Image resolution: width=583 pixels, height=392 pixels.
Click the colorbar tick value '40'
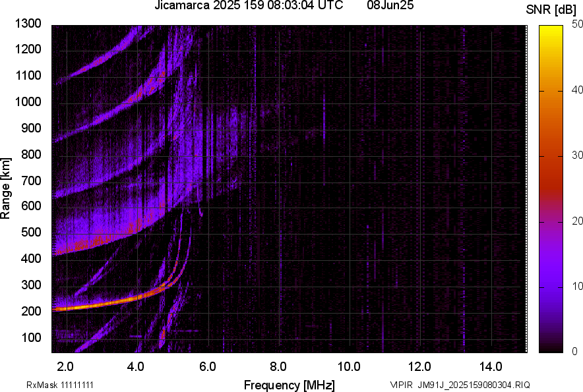(578, 90)
